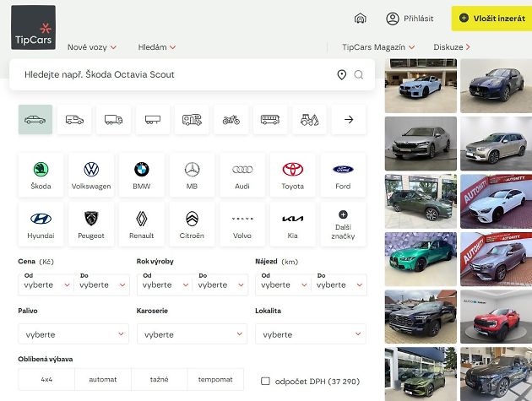Expand the Nové vozy menu

click(x=92, y=47)
